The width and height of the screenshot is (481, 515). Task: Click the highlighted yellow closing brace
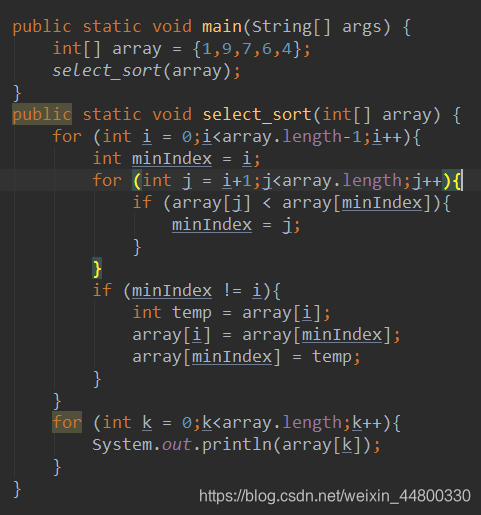(97, 268)
